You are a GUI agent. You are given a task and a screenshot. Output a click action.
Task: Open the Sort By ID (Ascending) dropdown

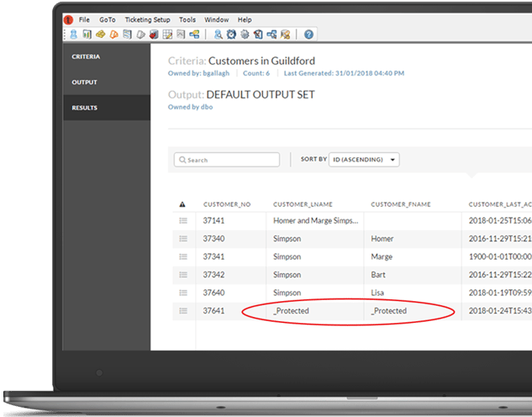pos(364,160)
